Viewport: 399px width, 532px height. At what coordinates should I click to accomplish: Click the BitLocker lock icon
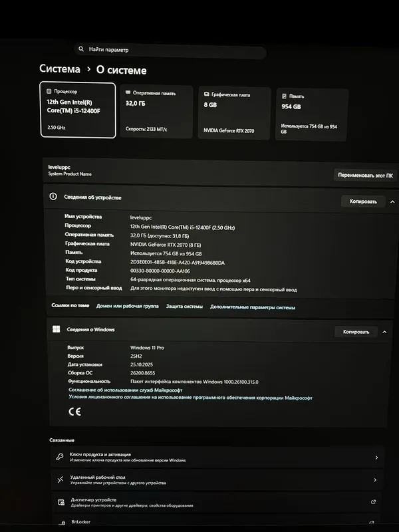[62, 523]
